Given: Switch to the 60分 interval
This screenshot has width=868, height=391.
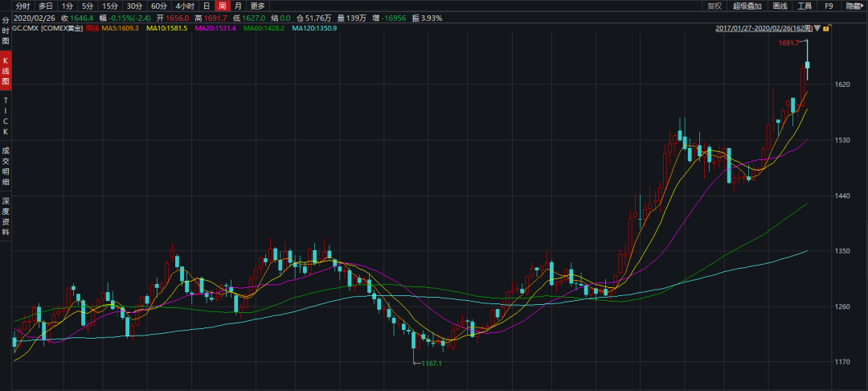Looking at the screenshot, I should click(159, 6).
